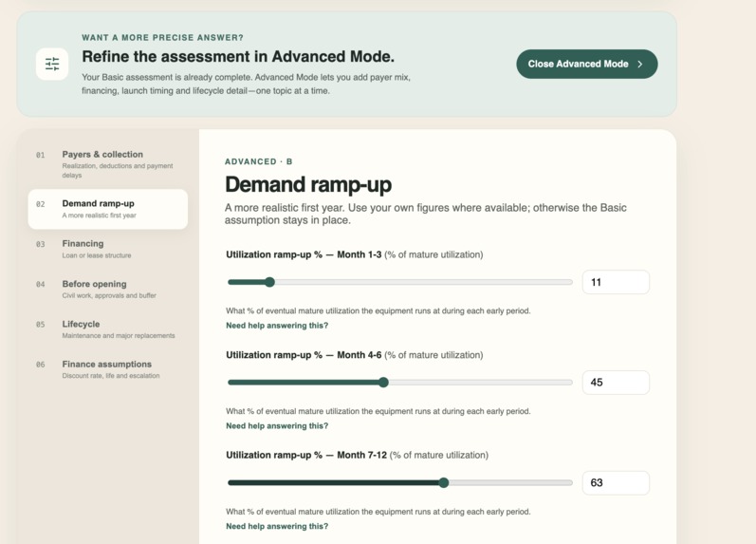This screenshot has width=756, height=544.
Task: Open the Before opening section
Action: 108,290
